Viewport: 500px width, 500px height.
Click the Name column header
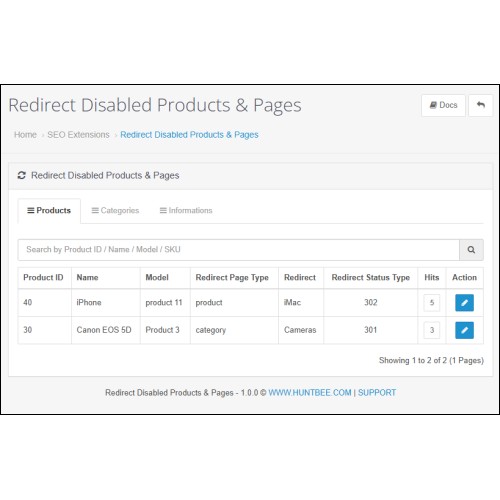87,277
